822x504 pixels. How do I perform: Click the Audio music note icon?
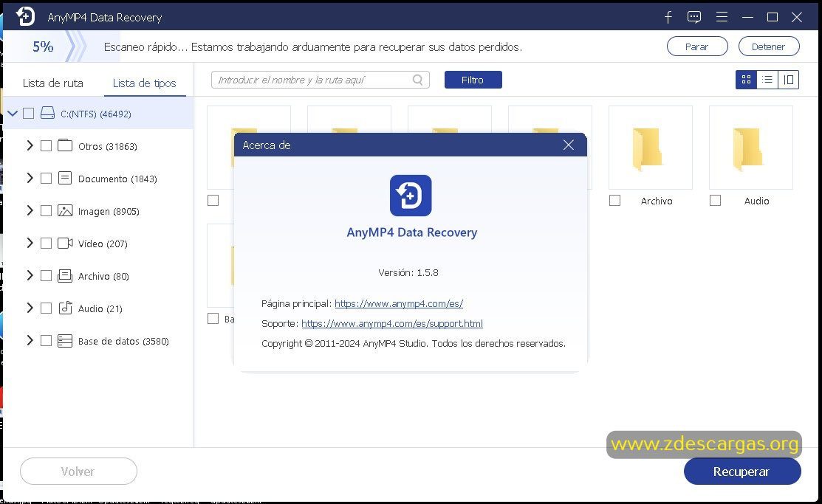(65, 308)
